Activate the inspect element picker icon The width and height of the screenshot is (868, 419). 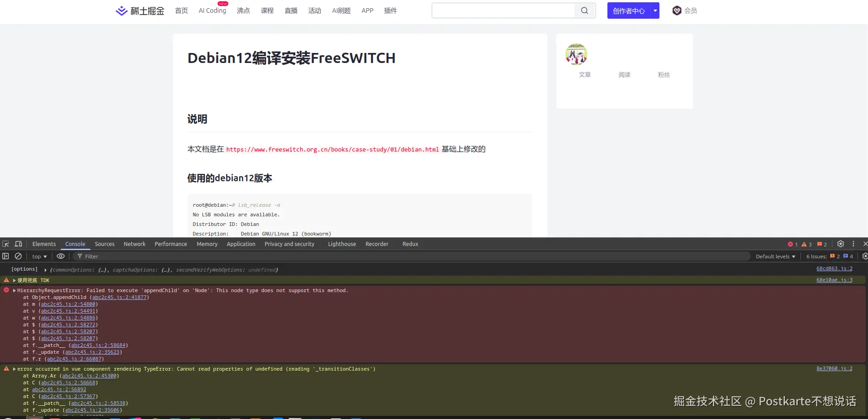coord(5,244)
